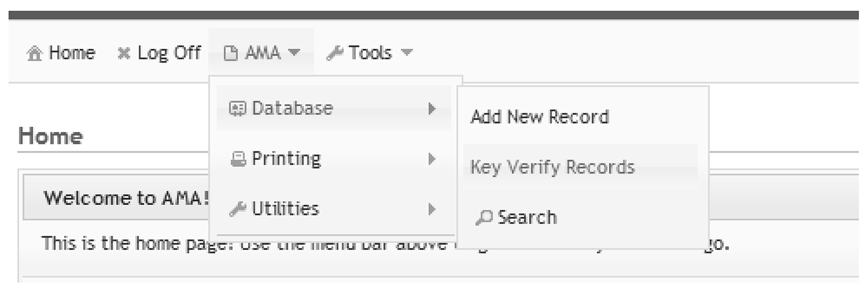This screenshot has width=868, height=290.
Task: Collapse the AMA dropdown arrow
Action: [x=294, y=53]
